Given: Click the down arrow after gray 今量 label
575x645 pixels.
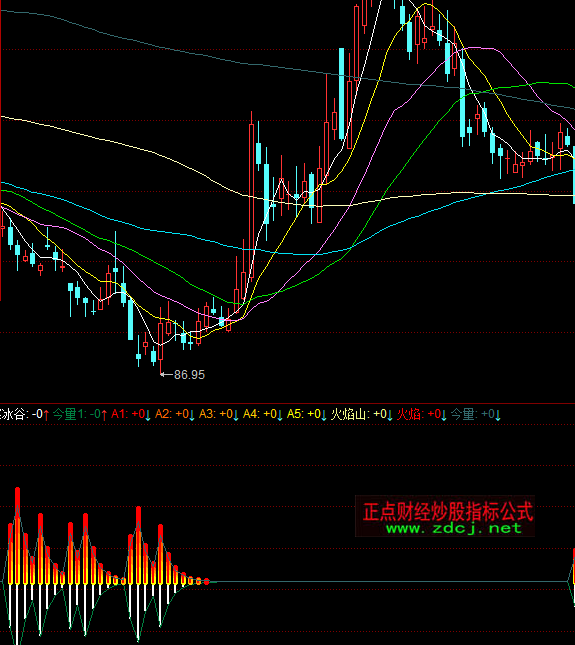Looking at the screenshot, I should 498,415.
